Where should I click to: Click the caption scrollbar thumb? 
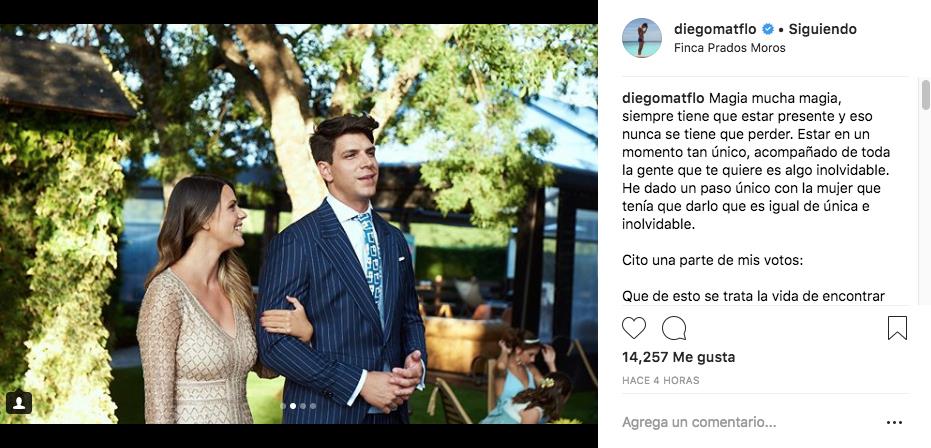click(925, 95)
